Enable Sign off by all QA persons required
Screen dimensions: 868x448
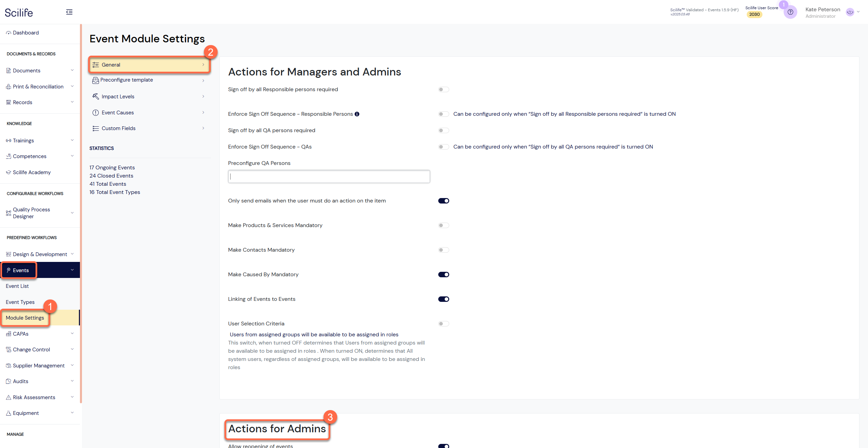click(x=443, y=130)
